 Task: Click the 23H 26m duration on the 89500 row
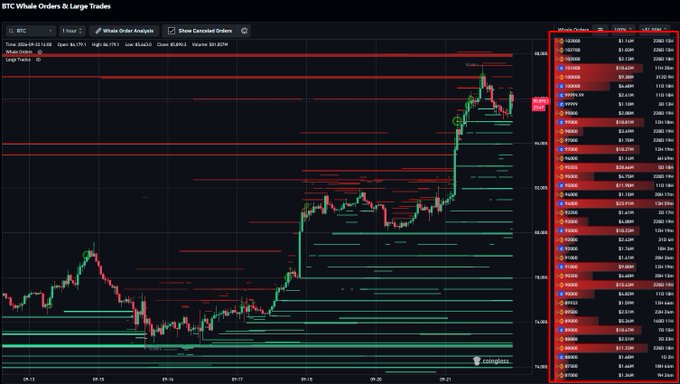pyautogui.click(x=664, y=312)
